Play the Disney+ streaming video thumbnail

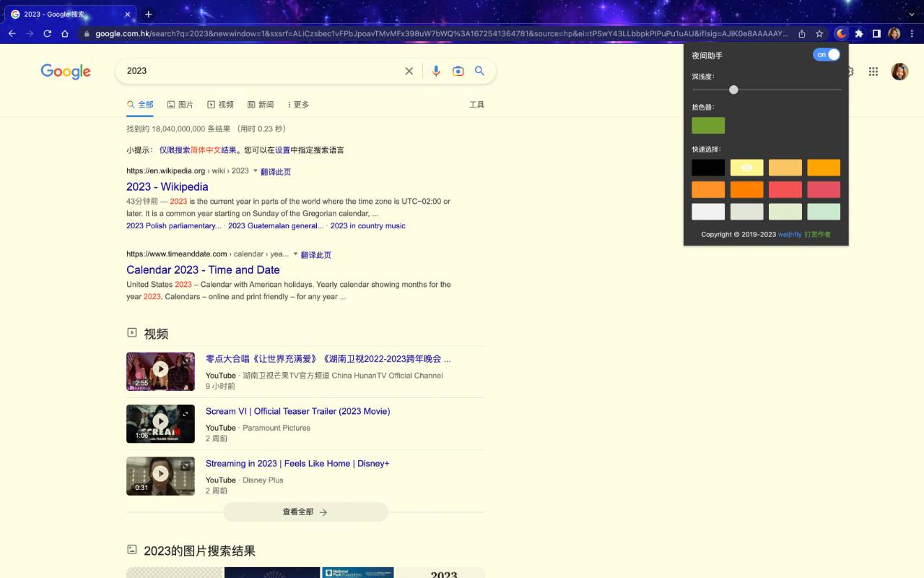[x=160, y=475]
